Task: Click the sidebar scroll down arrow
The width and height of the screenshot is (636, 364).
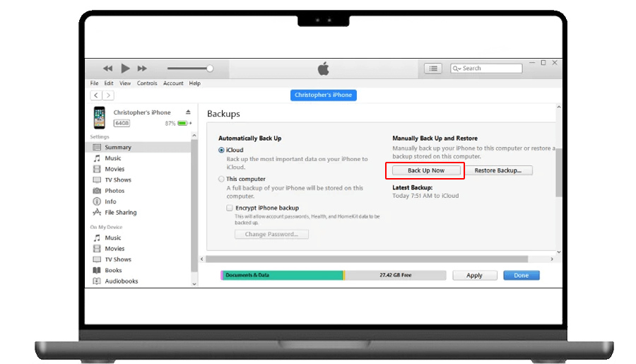Action: tap(194, 284)
